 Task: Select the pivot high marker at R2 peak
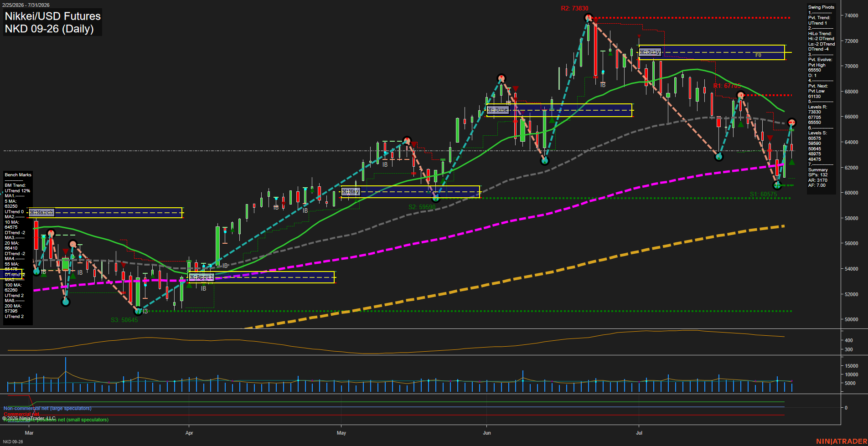[x=588, y=18]
